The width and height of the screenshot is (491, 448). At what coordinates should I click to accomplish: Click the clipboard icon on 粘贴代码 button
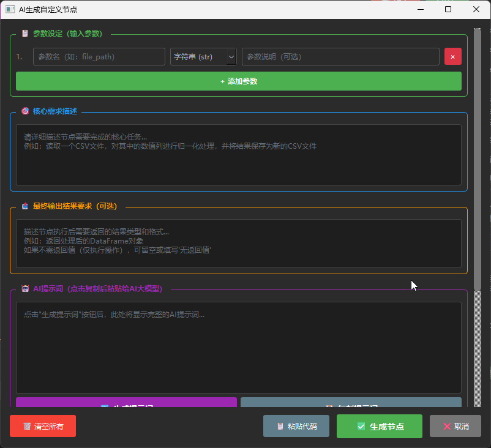pos(280,425)
